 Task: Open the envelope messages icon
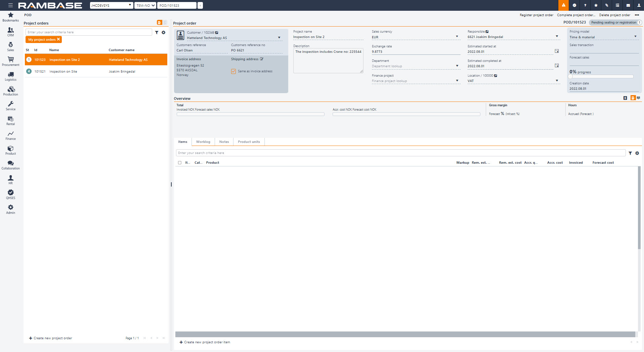tap(628, 5)
